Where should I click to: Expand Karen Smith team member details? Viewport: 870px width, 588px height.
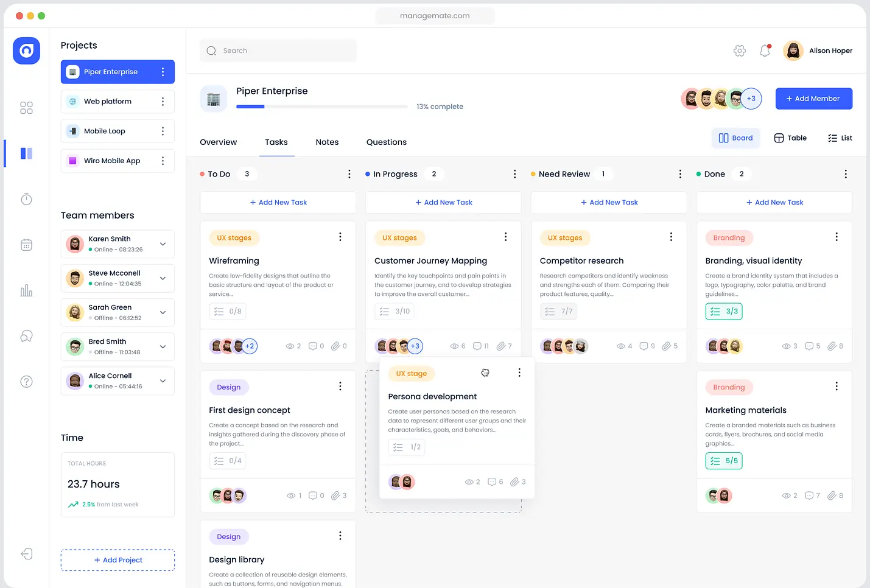[x=163, y=244]
